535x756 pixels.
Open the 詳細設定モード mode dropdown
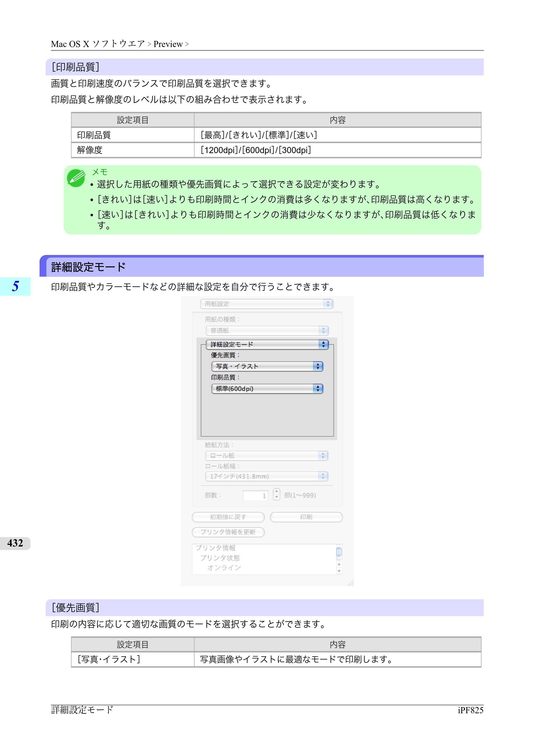pos(267,344)
